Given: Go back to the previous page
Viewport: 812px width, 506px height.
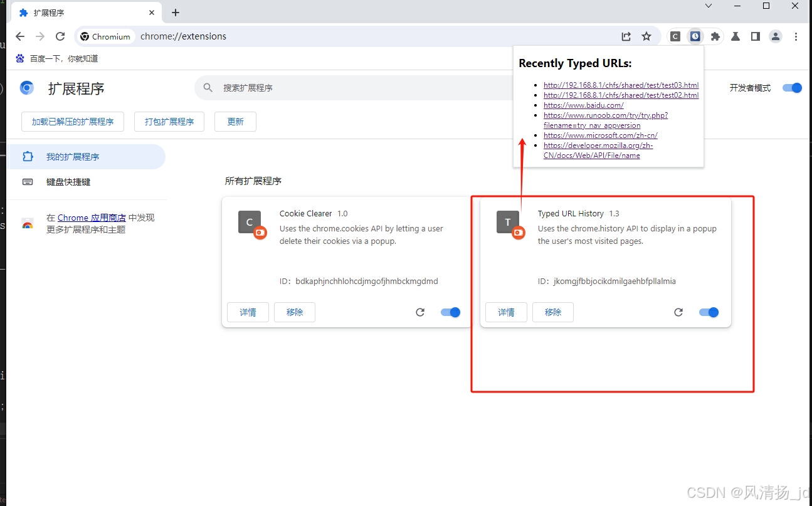Looking at the screenshot, I should coord(20,36).
